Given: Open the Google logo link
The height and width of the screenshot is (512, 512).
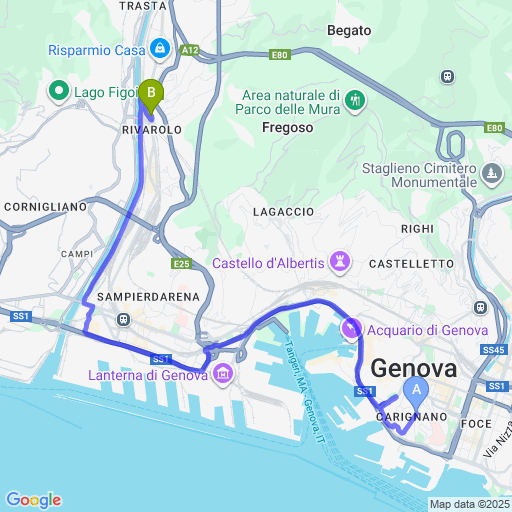Looking at the screenshot, I should 34,500.
